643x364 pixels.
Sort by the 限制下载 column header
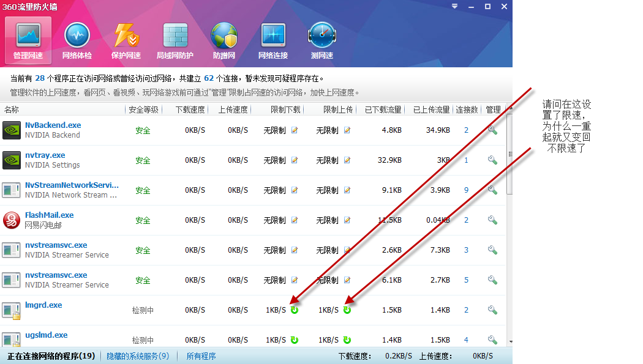[x=286, y=110]
